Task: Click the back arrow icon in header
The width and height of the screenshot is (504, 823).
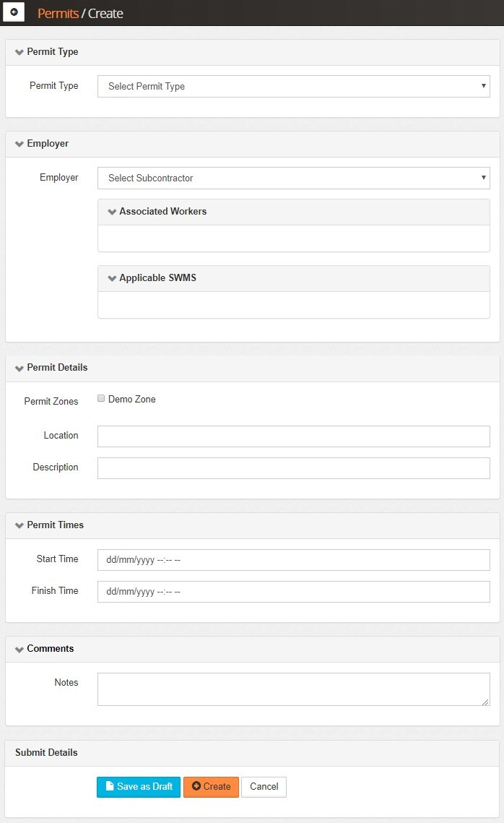Action: click(x=14, y=12)
